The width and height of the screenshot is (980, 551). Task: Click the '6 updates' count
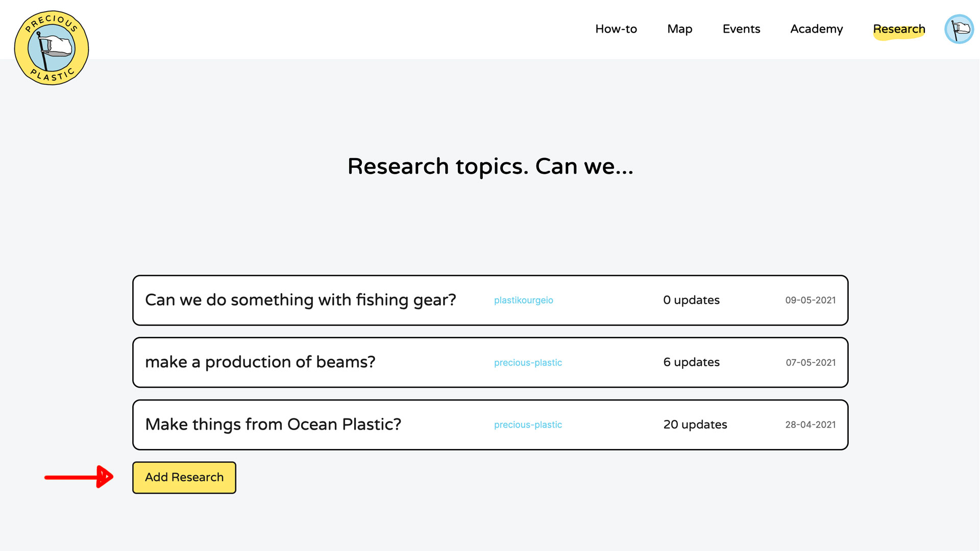691,362
